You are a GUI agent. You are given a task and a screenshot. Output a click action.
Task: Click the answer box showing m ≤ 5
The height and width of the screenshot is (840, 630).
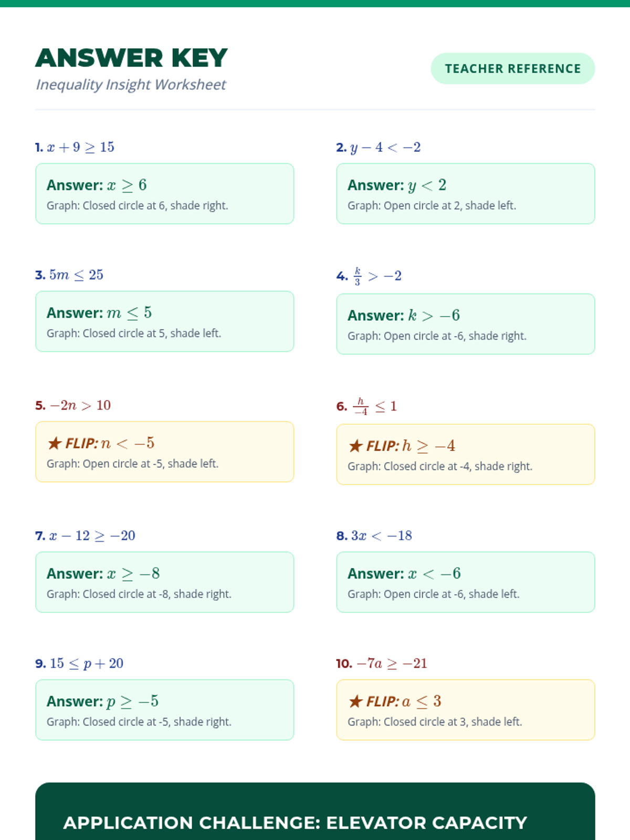[x=164, y=321]
